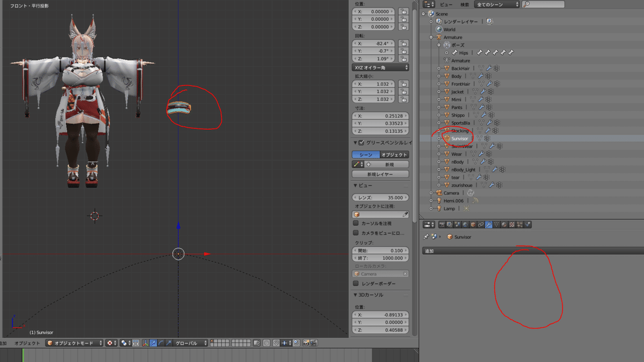This screenshot has width=644, height=362.
Task: Toggle the snap magnet button
Action: 275,343
